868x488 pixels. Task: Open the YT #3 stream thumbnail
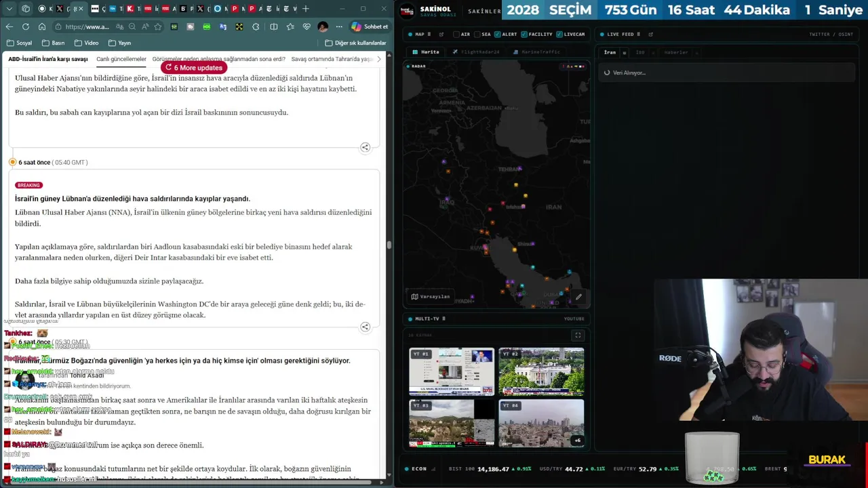(x=452, y=423)
